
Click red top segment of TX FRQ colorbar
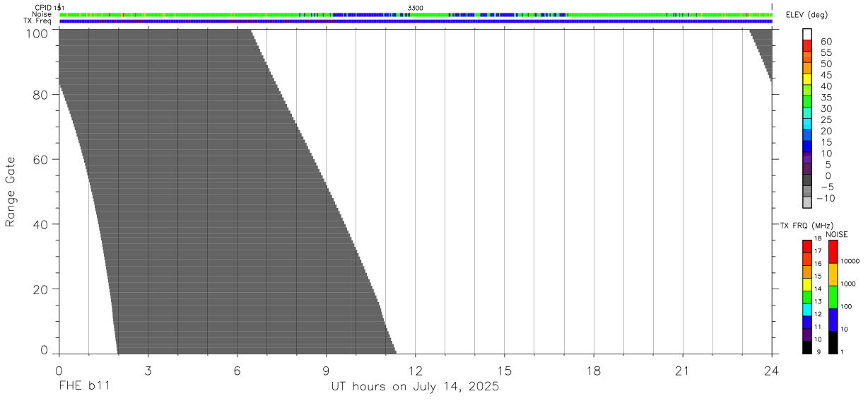[x=807, y=245]
